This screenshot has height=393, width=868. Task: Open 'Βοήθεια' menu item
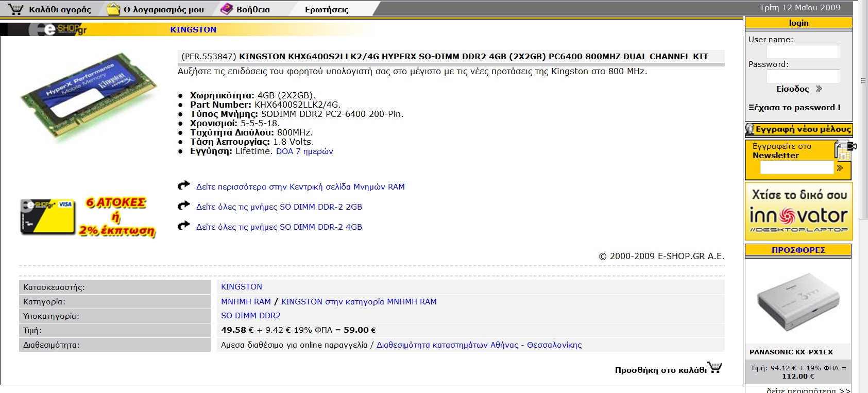point(253,9)
